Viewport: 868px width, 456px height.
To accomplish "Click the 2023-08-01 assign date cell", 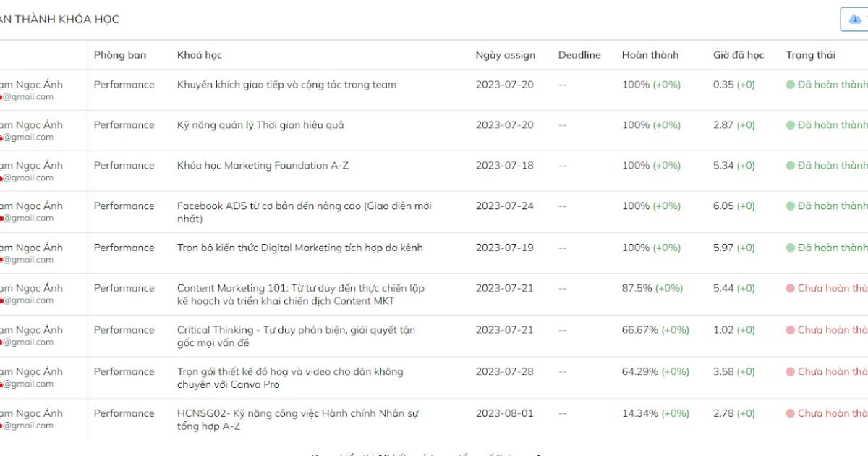I will click(x=504, y=414).
